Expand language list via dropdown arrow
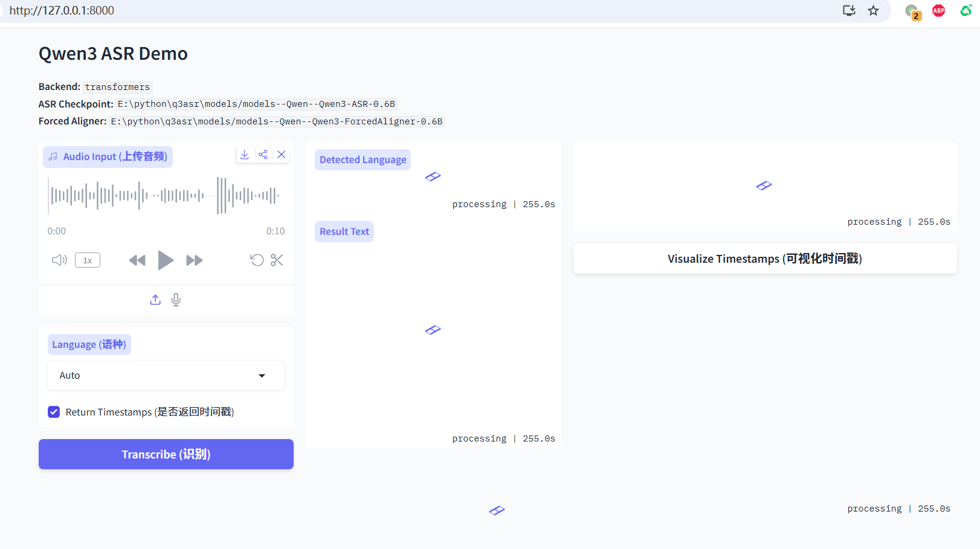This screenshot has height=549, width=980. [x=262, y=376]
